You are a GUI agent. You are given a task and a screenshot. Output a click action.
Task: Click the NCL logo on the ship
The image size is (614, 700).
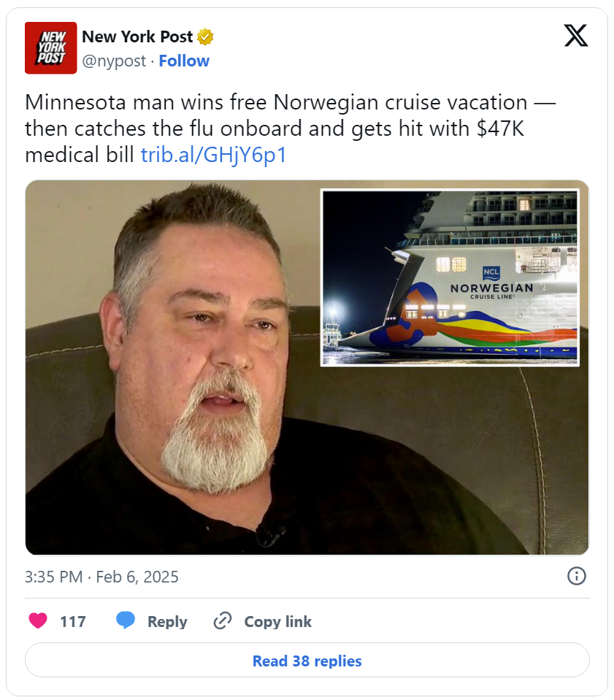[x=491, y=273]
